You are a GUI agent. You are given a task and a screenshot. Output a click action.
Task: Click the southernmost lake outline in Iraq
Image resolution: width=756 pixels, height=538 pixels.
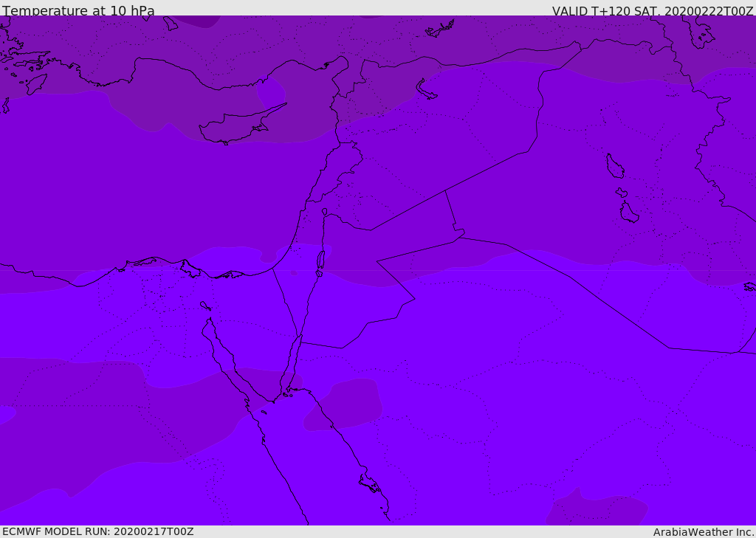point(628,213)
